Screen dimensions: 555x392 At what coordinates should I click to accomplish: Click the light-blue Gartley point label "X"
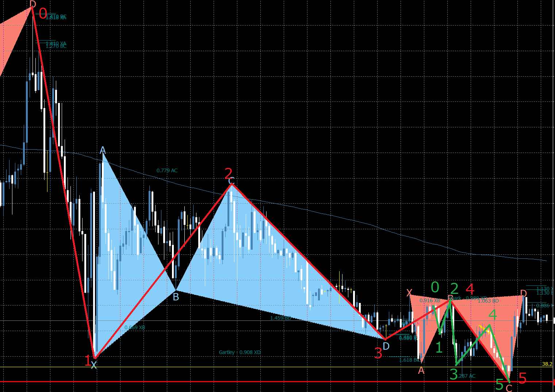coord(94,365)
